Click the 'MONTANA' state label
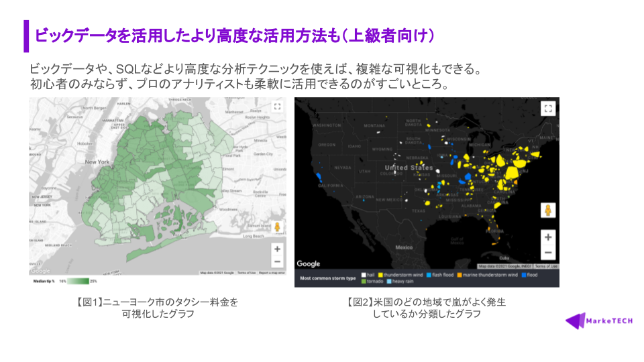The height and width of the screenshot is (362, 644). click(374, 125)
